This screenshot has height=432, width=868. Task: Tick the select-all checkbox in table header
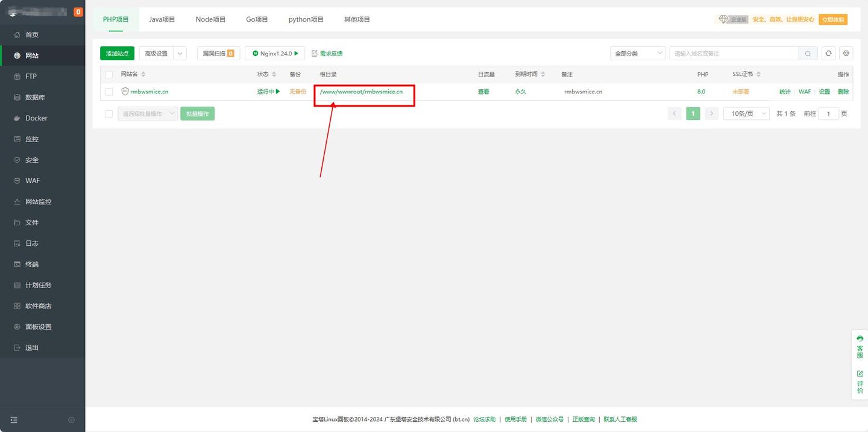pos(109,75)
